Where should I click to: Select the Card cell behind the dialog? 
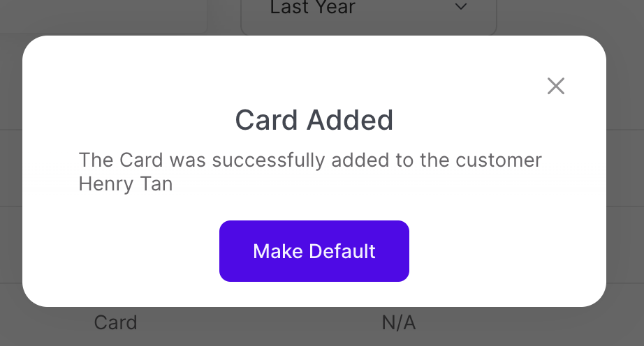tap(116, 323)
